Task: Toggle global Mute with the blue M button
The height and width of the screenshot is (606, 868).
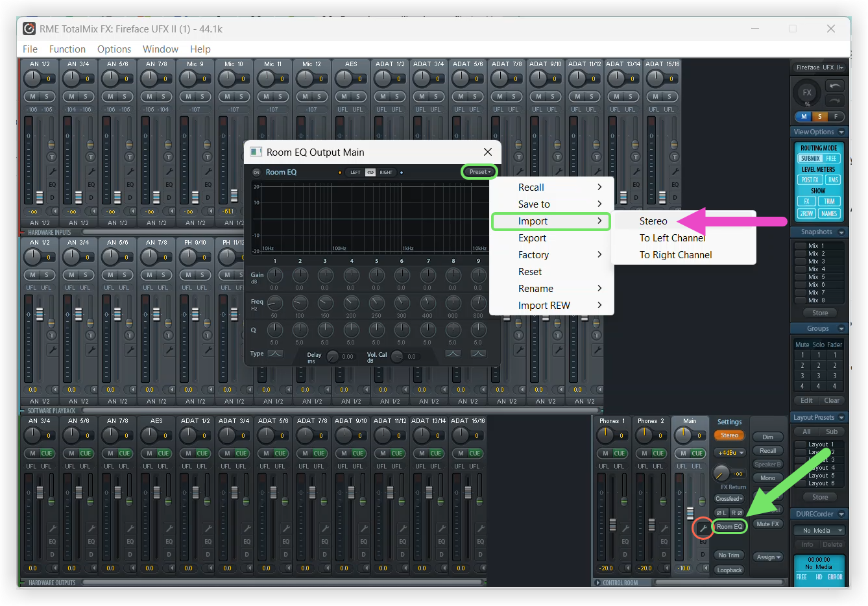Action: pyautogui.click(x=804, y=117)
